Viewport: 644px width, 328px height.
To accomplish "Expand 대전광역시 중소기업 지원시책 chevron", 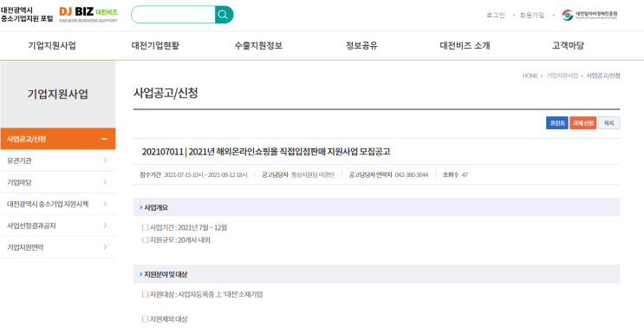I will (105, 204).
